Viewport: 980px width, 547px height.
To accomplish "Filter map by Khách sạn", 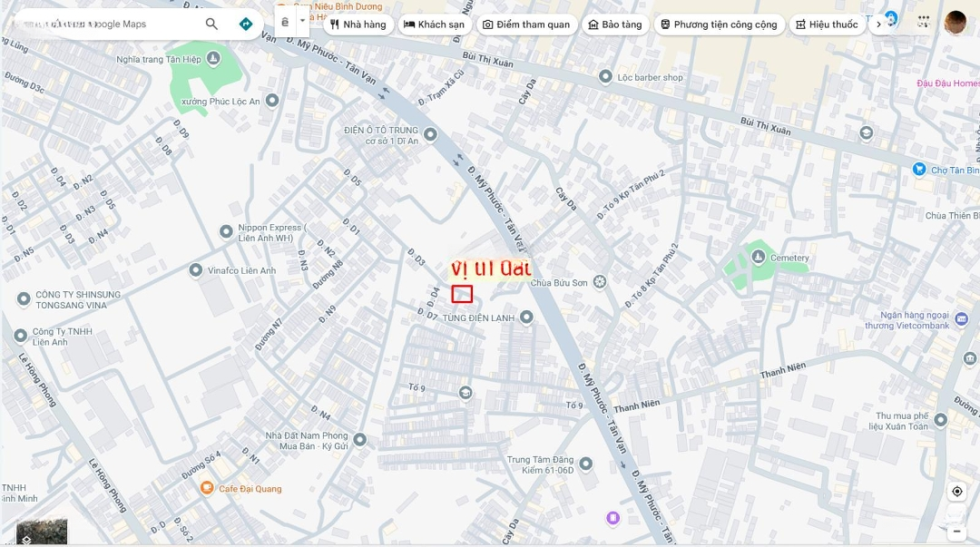I will click(435, 24).
